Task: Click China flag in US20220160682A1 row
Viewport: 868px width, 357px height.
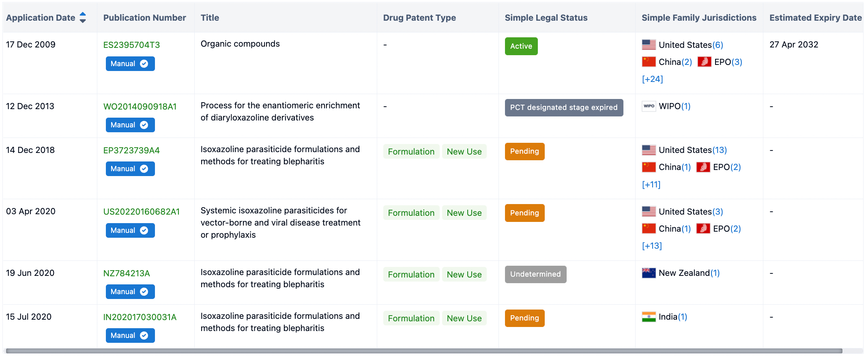Action: [x=649, y=229]
